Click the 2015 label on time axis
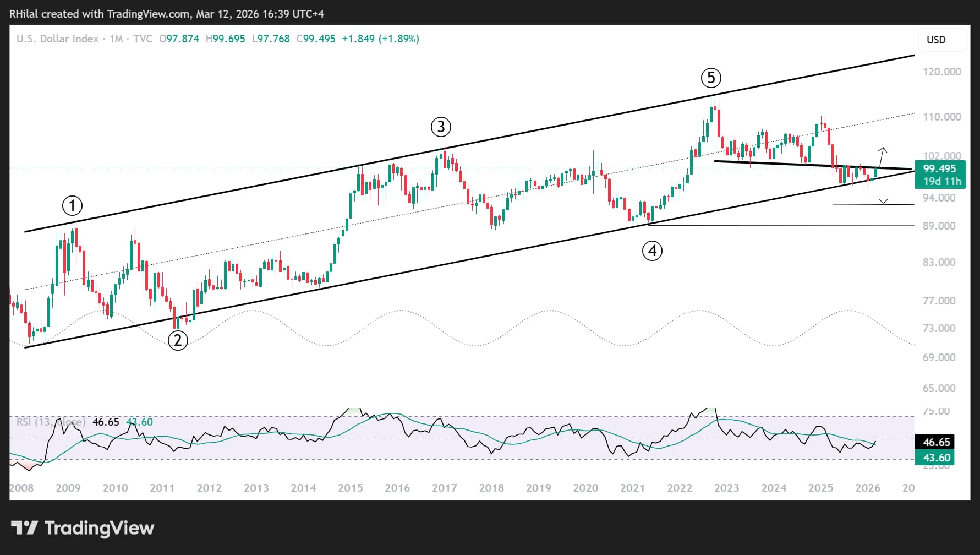Image resolution: width=980 pixels, height=555 pixels. coord(350,488)
